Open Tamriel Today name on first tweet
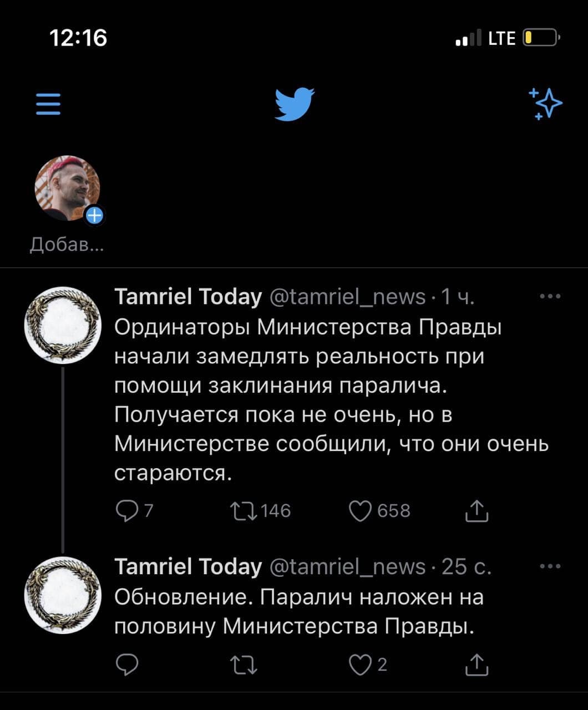The width and height of the screenshot is (588, 710). [187, 297]
